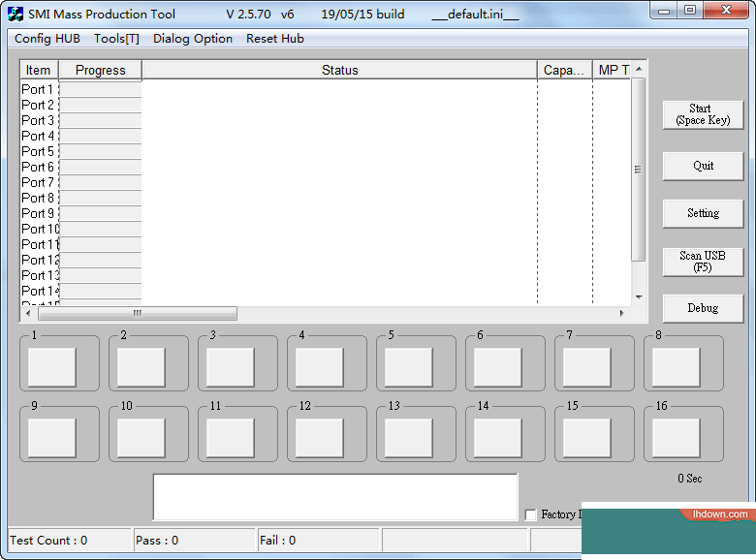Screen dimensions: 756x560
Task: Click horizontal scrollbar right arrow
Action: [622, 313]
